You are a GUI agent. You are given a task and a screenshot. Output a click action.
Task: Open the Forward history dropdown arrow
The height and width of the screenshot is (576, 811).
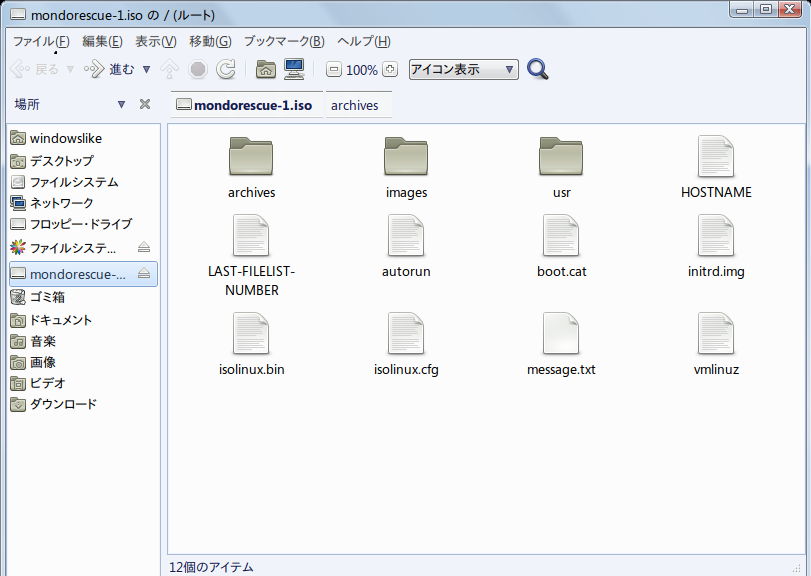[146, 69]
